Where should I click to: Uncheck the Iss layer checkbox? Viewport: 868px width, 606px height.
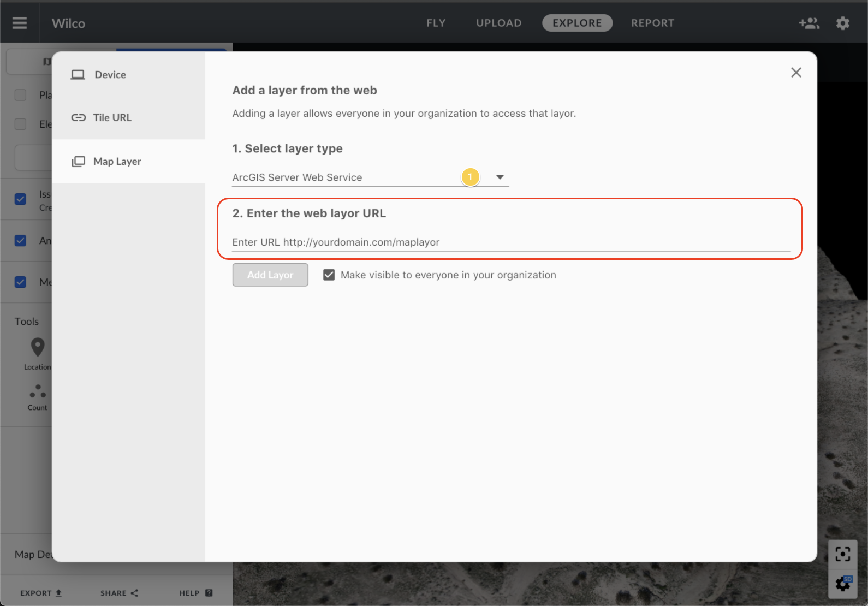coord(20,199)
